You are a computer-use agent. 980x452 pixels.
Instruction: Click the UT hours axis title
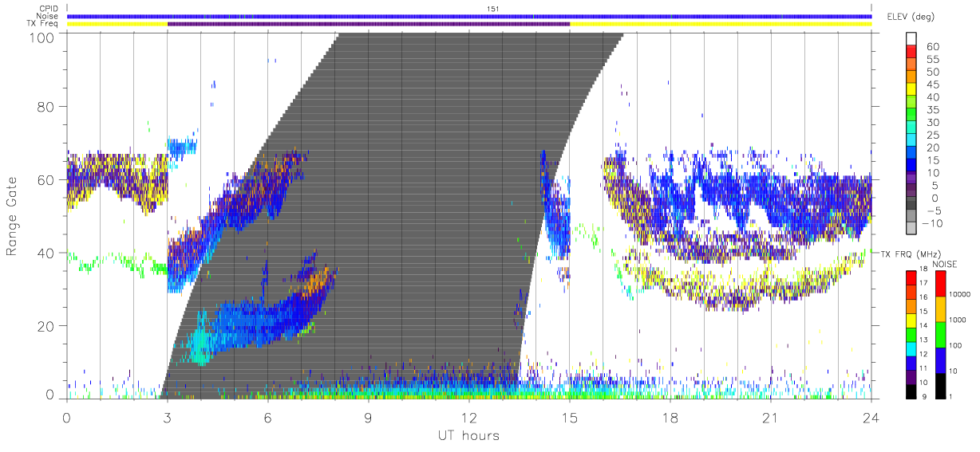coord(468,435)
